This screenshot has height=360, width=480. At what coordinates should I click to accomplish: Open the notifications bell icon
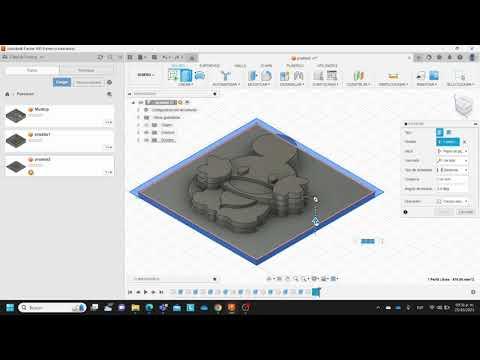(450, 57)
